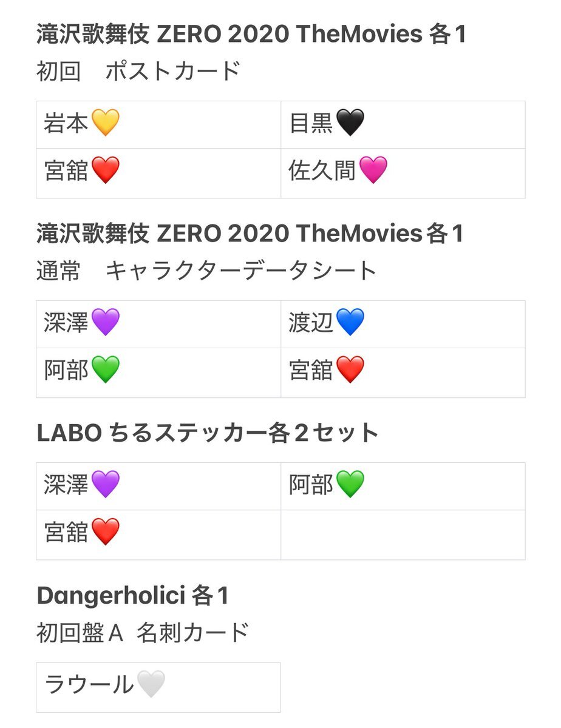
Task: Select the 深澤 text in the LABO table
Action: point(66,485)
